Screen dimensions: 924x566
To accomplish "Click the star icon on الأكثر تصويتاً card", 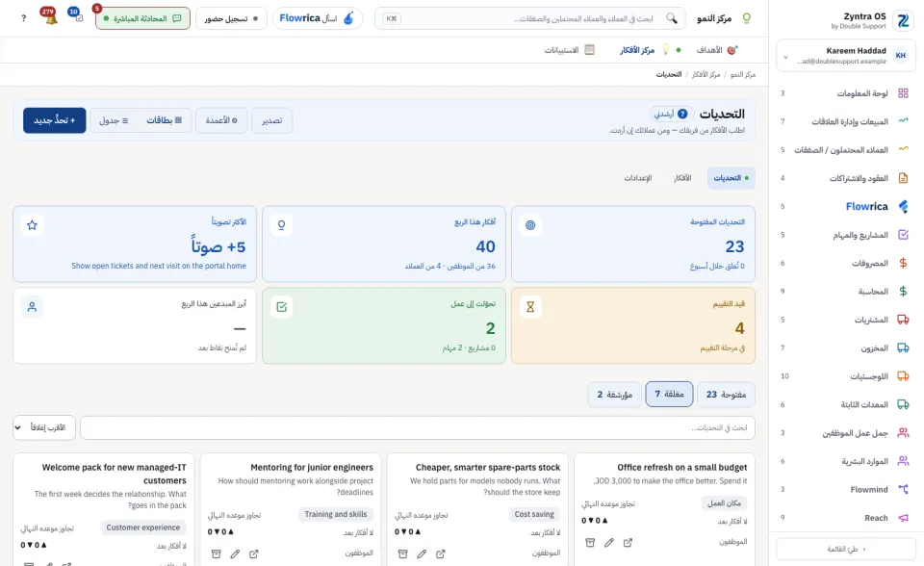I will 33,225.
